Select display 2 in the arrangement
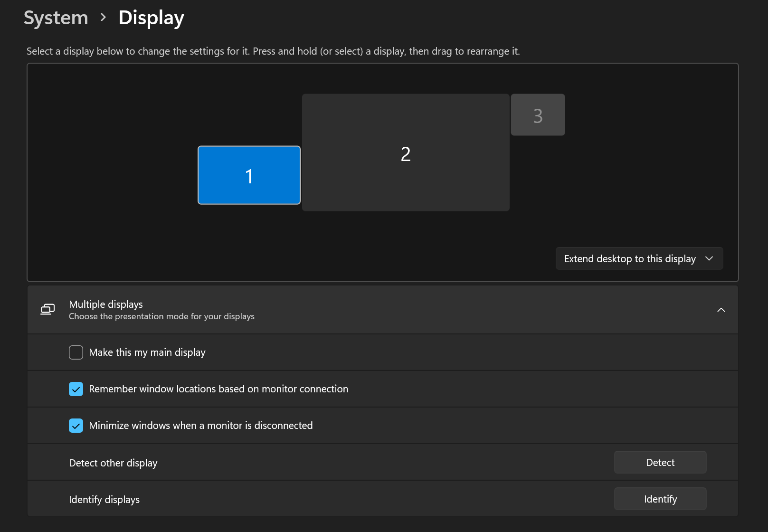 point(406,152)
